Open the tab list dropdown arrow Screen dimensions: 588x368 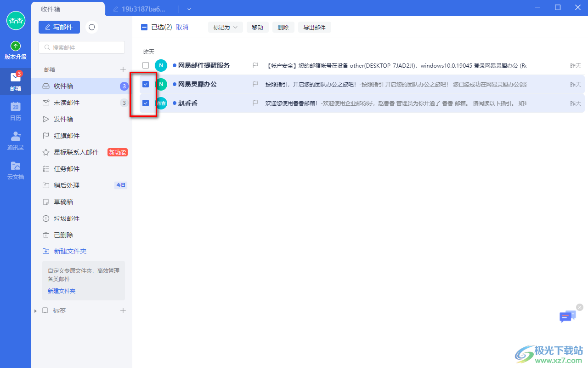pos(189,9)
